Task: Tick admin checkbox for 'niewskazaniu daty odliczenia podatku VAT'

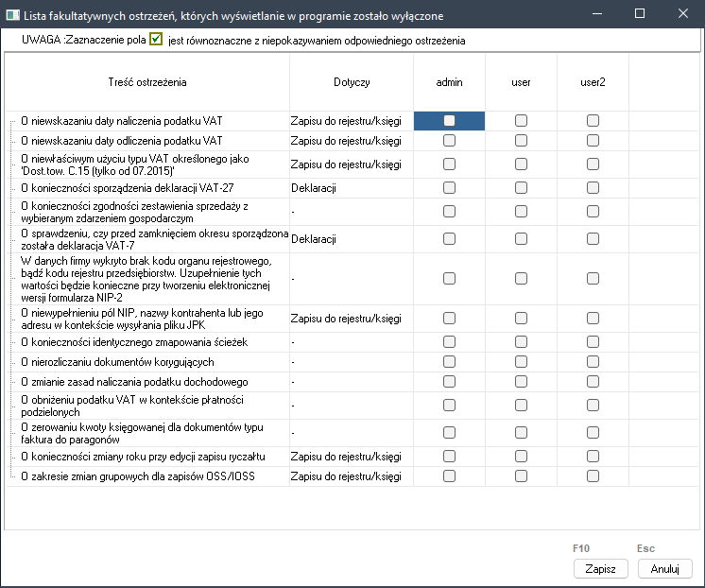Action: click(x=449, y=140)
